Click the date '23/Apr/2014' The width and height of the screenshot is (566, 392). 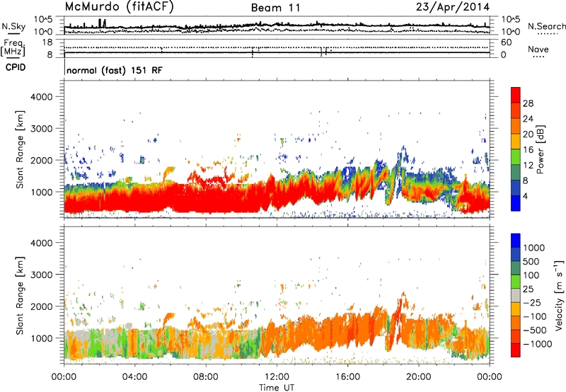coord(453,7)
